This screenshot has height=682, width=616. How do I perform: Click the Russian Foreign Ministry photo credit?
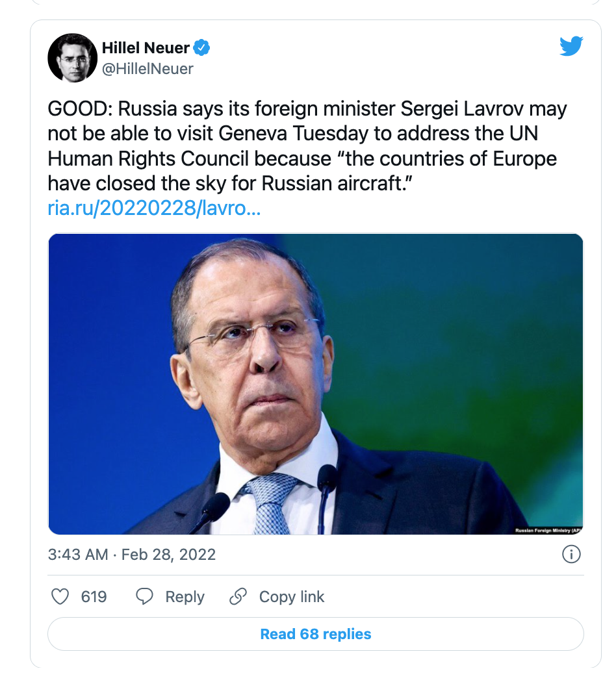(x=548, y=531)
